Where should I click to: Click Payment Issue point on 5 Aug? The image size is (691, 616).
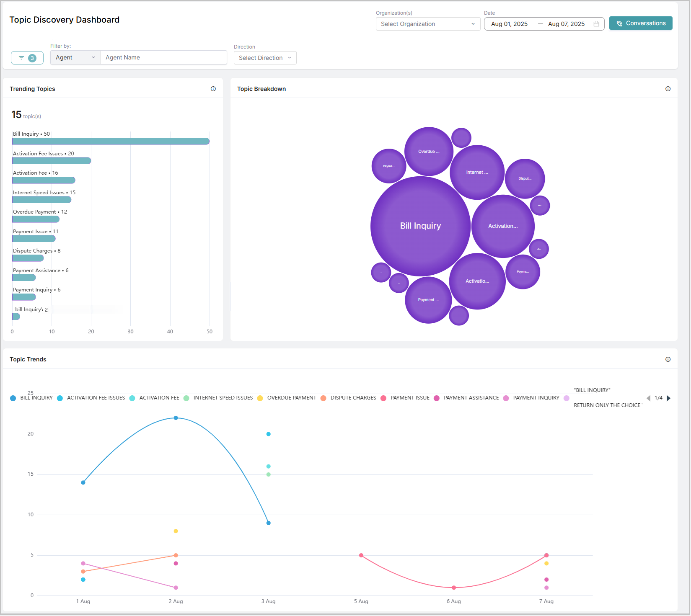(361, 555)
